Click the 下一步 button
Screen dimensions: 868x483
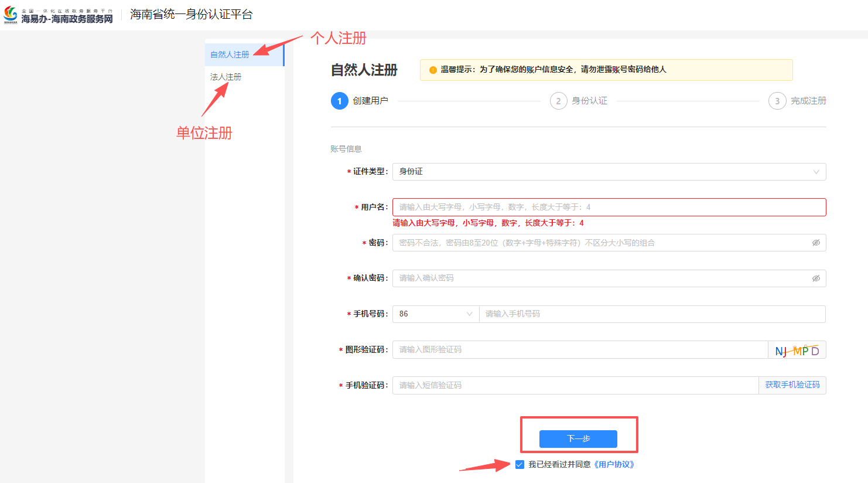579,438
